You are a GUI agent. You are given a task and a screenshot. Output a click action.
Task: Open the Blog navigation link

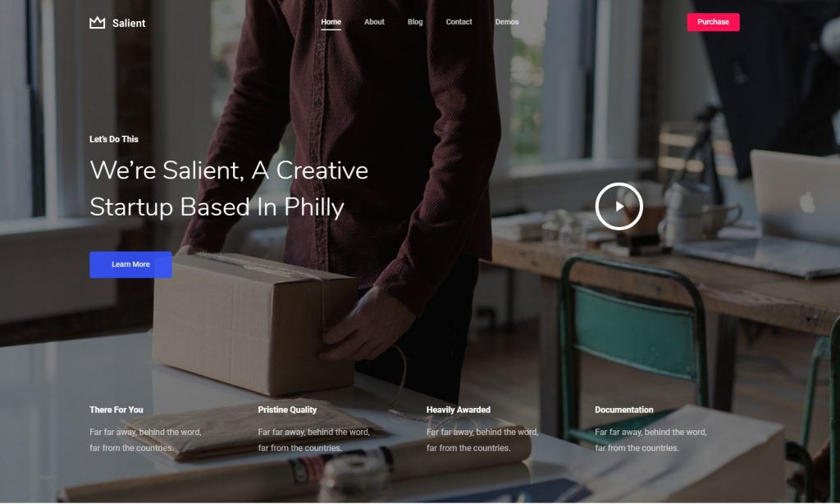pyautogui.click(x=415, y=22)
